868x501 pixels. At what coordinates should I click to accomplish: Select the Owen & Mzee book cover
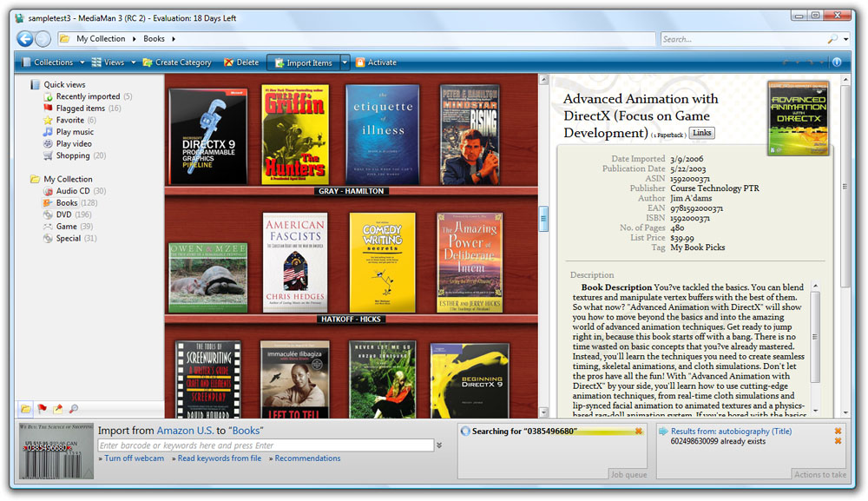coord(208,278)
